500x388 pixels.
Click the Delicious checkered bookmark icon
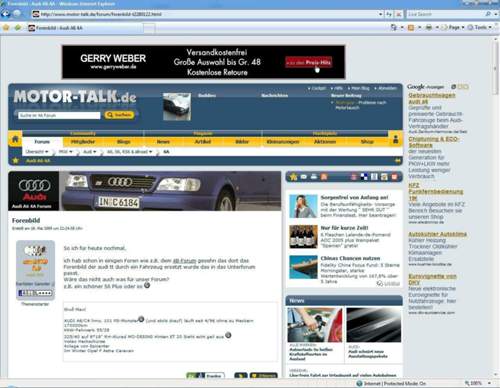364,177
